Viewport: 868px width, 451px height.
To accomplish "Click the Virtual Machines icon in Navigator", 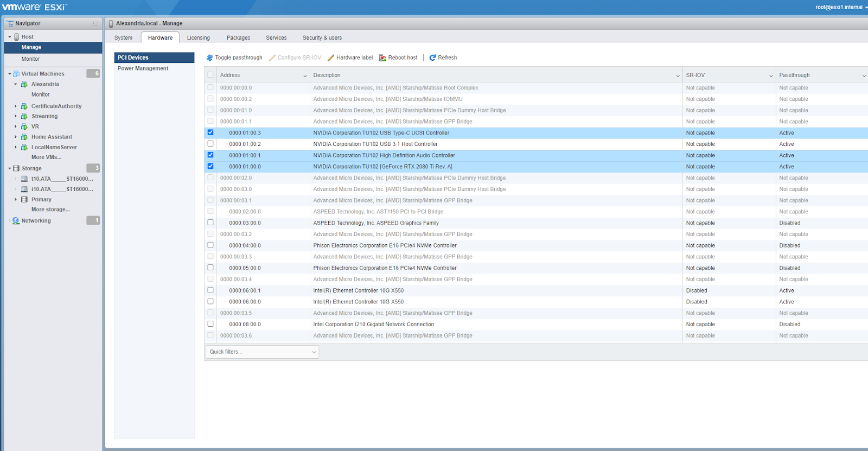I will pyautogui.click(x=16, y=74).
